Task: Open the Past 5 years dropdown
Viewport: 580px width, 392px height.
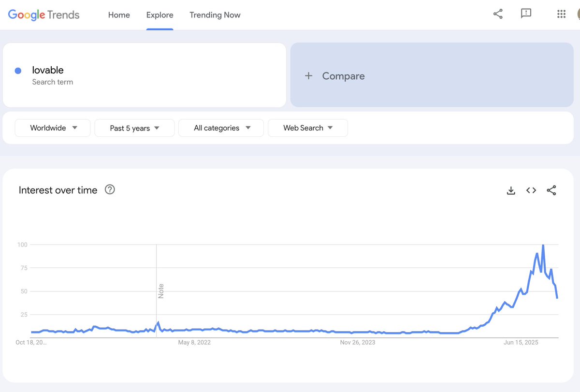Action: click(134, 128)
